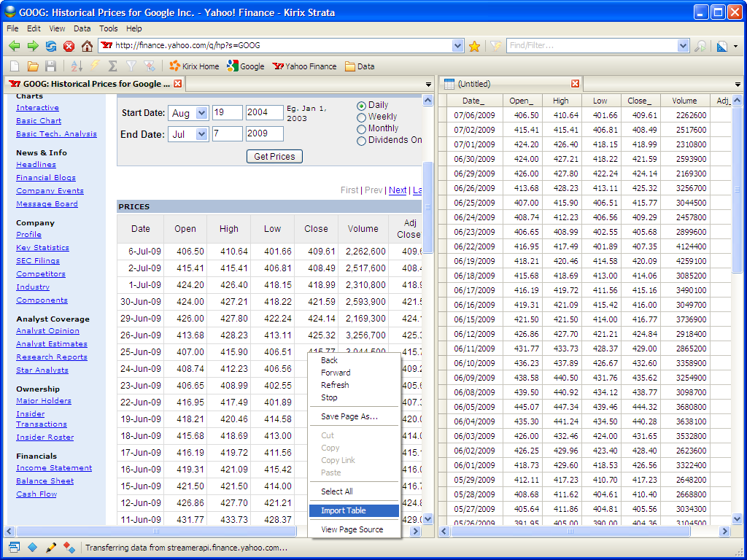This screenshot has height=560, width=747.
Task: Go back with the green left arrow
Action: click(15, 46)
